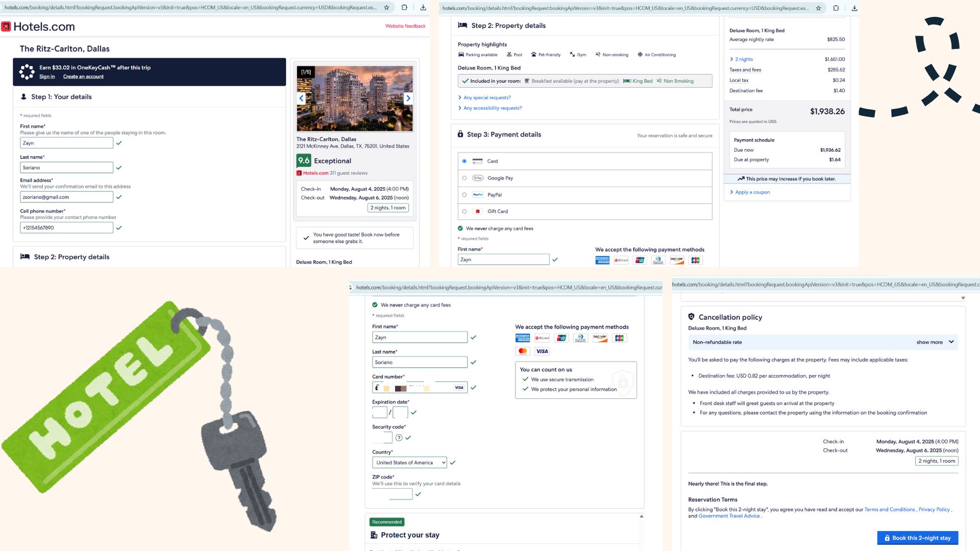The height and width of the screenshot is (551, 980).
Task: Click the Recommended badge above Protect your stay
Action: (x=387, y=522)
